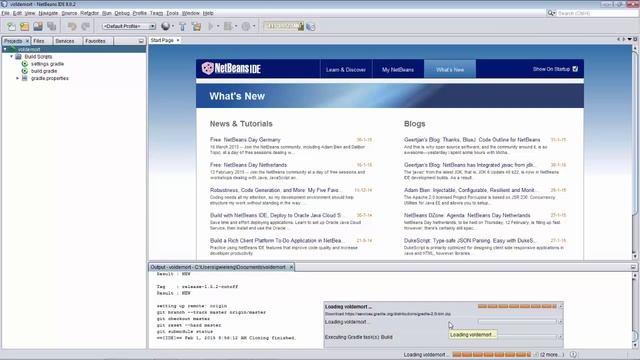Collapse the voldemort project node

click(x=5, y=49)
